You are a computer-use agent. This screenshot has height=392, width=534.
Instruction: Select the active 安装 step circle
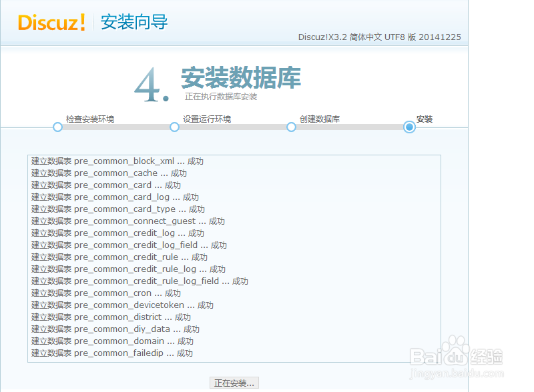409,127
